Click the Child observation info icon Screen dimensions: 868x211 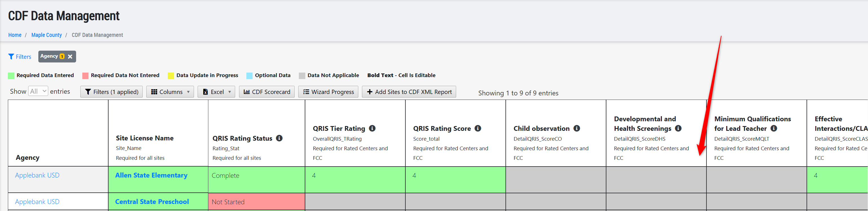[x=577, y=128]
